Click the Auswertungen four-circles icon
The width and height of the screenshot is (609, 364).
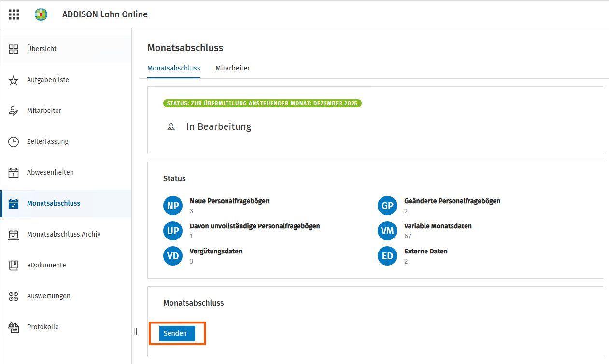[14, 296]
